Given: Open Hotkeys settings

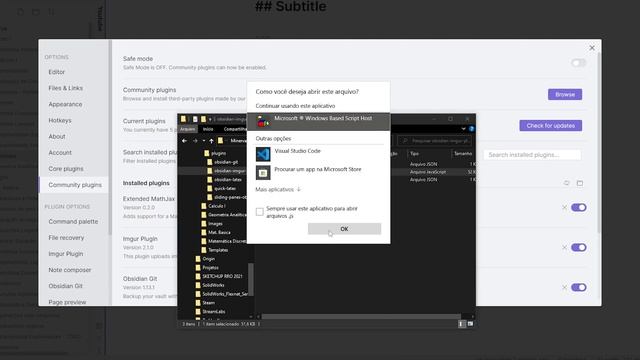Looking at the screenshot, I should [x=60, y=120].
